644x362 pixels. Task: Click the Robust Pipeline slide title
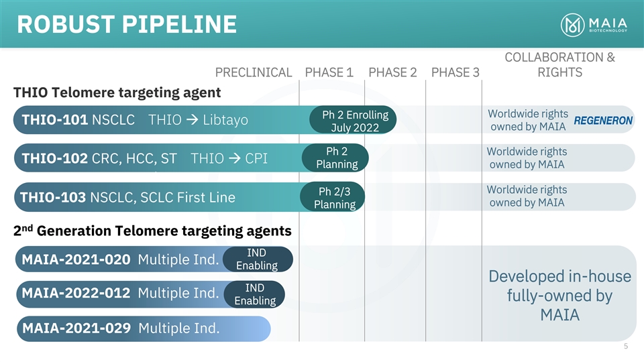pyautogui.click(x=127, y=25)
